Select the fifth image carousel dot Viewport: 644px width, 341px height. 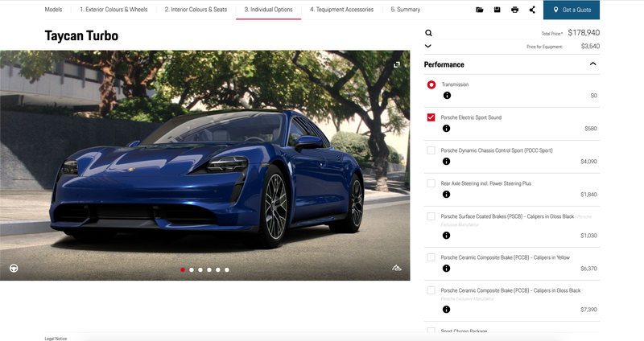218,269
